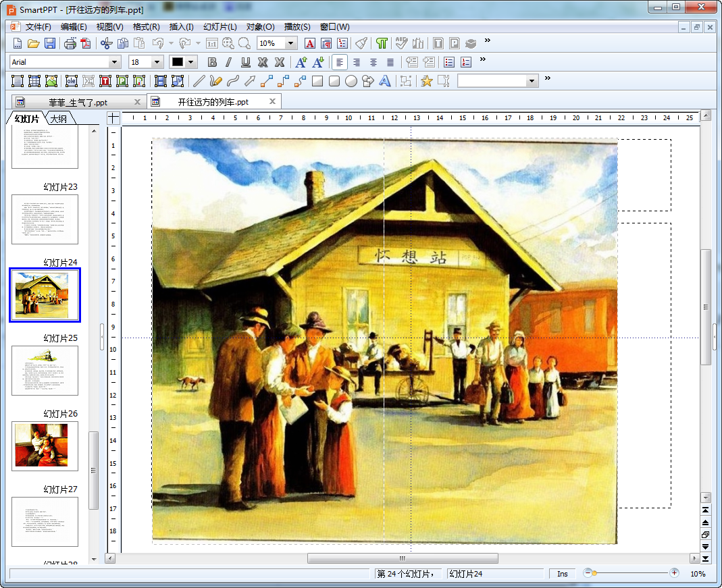Open the 幻灯片(L) menu
The image size is (722, 588).
pos(220,27)
